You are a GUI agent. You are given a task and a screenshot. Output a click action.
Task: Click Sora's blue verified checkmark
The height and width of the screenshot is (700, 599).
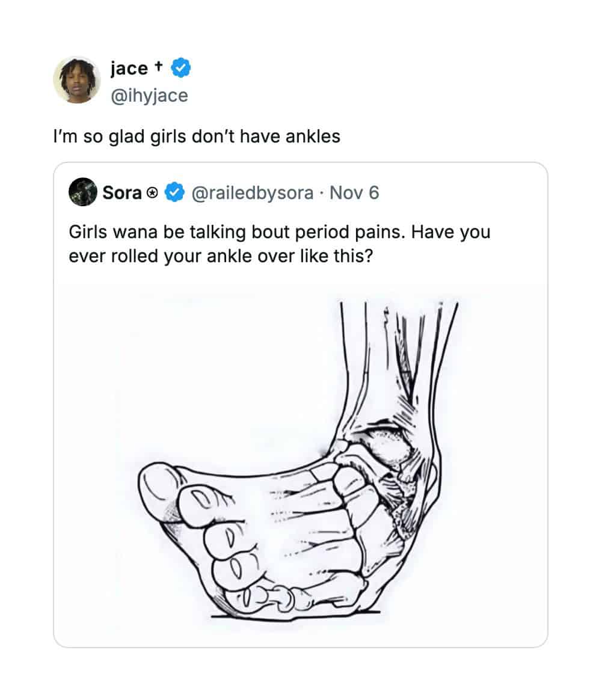pos(174,192)
